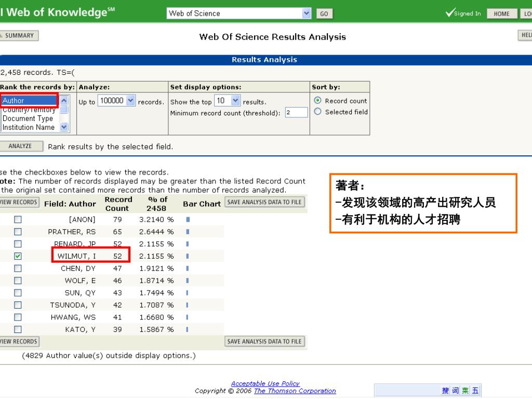Image resolution: width=532 pixels, height=399 pixels.
Task: Open the Acceptable Use Policy link
Action: tap(265, 383)
